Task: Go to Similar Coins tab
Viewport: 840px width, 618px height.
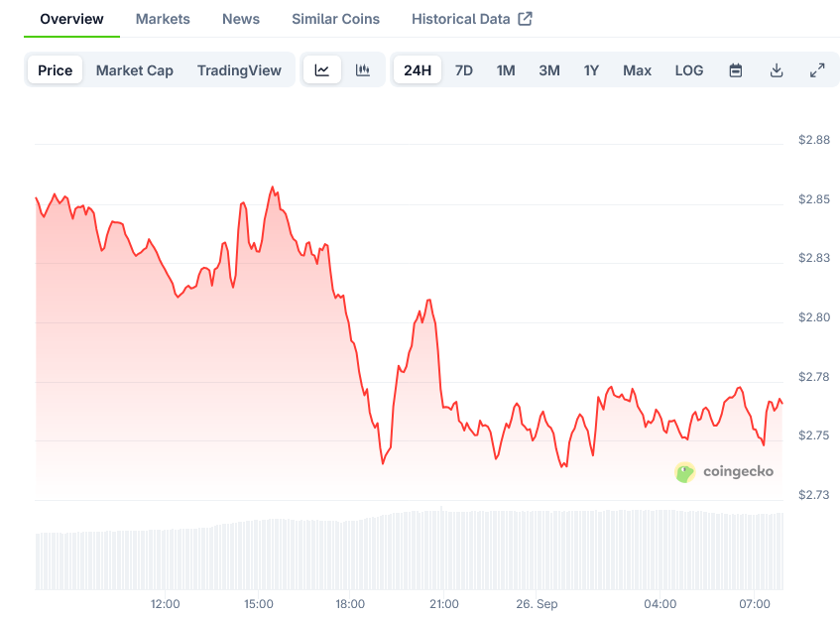Action: pos(336,19)
